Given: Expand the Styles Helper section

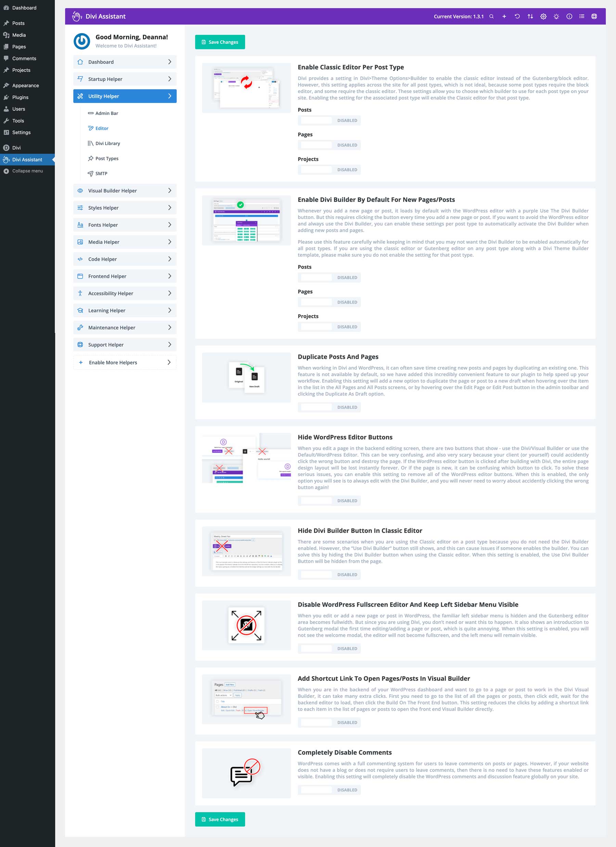Looking at the screenshot, I should point(124,207).
